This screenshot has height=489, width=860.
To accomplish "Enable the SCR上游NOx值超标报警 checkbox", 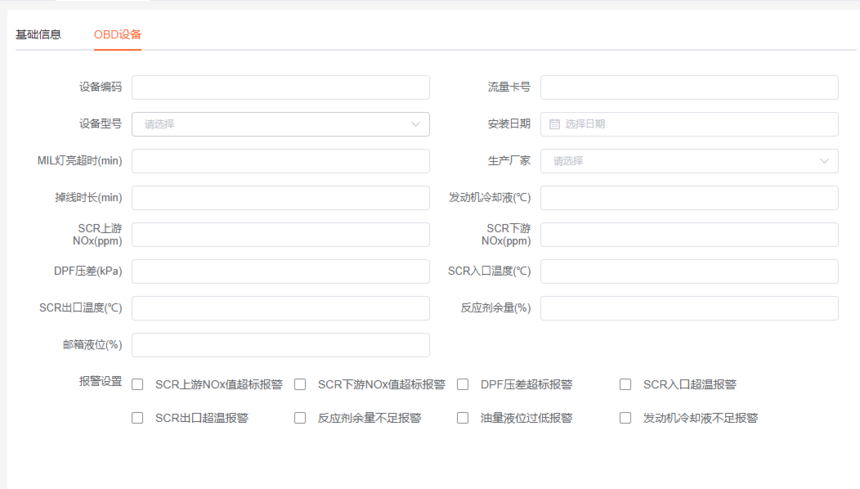I will tap(138, 385).
